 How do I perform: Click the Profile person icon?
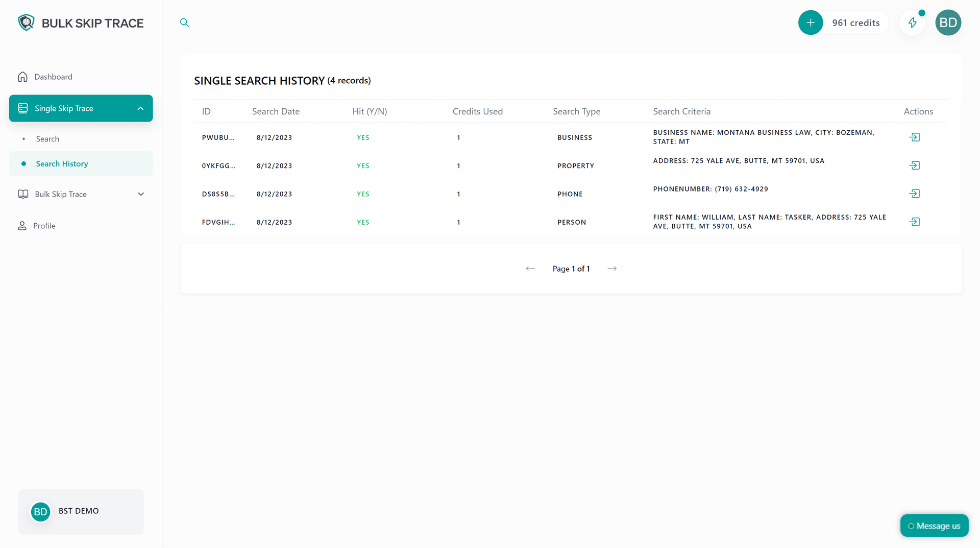click(x=22, y=225)
